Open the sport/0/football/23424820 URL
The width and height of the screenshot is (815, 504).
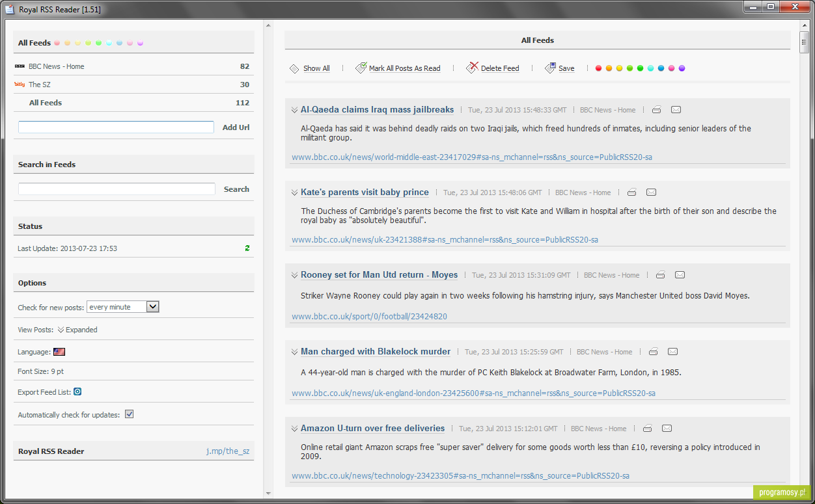(x=369, y=317)
